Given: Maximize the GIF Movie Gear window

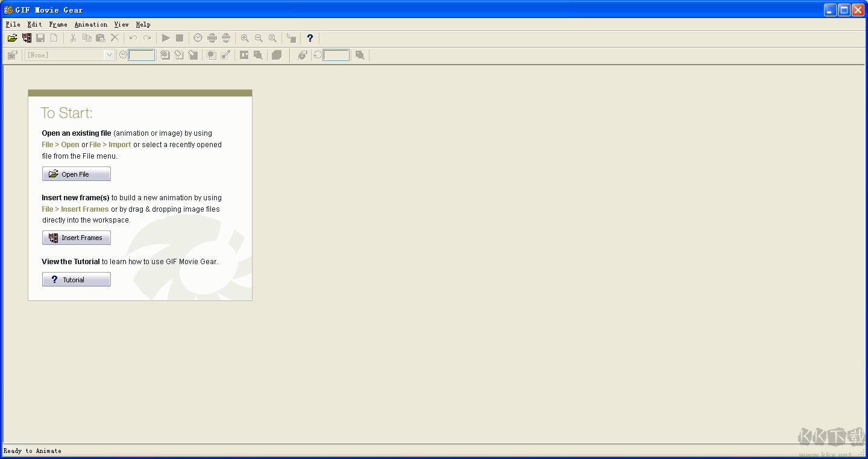Looking at the screenshot, I should tap(844, 10).
